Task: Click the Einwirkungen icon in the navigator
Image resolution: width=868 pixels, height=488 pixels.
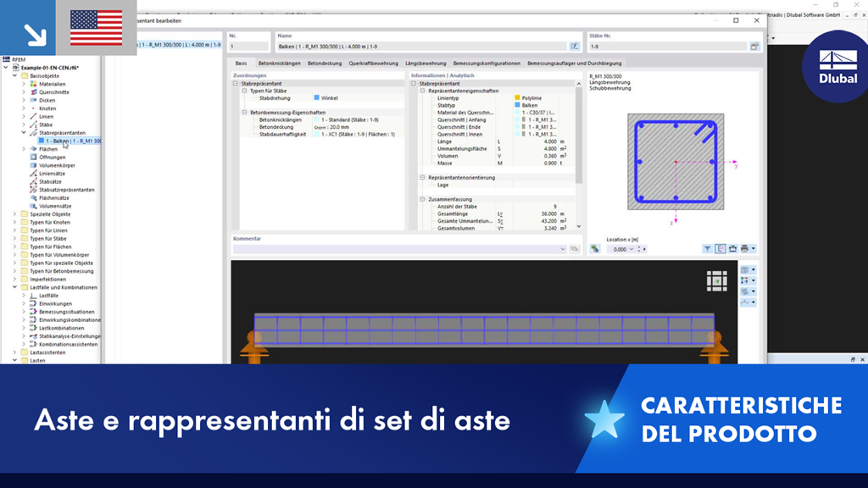Action: [33, 304]
